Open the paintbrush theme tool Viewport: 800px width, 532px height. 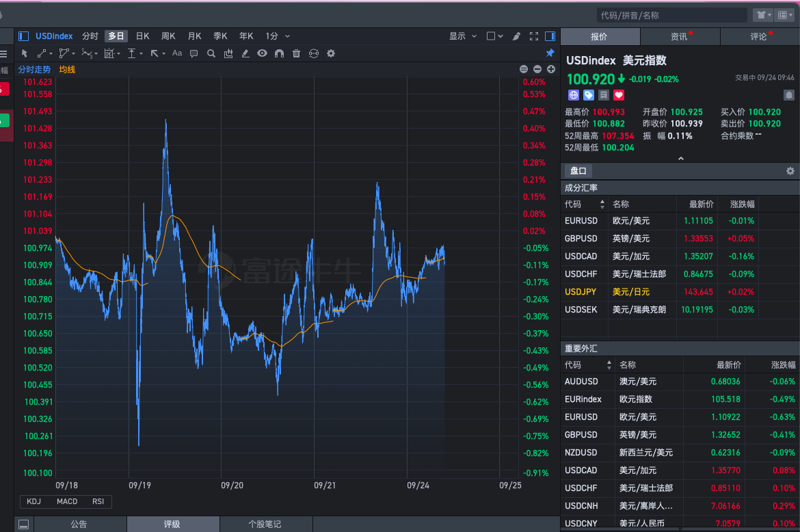[x=516, y=36]
